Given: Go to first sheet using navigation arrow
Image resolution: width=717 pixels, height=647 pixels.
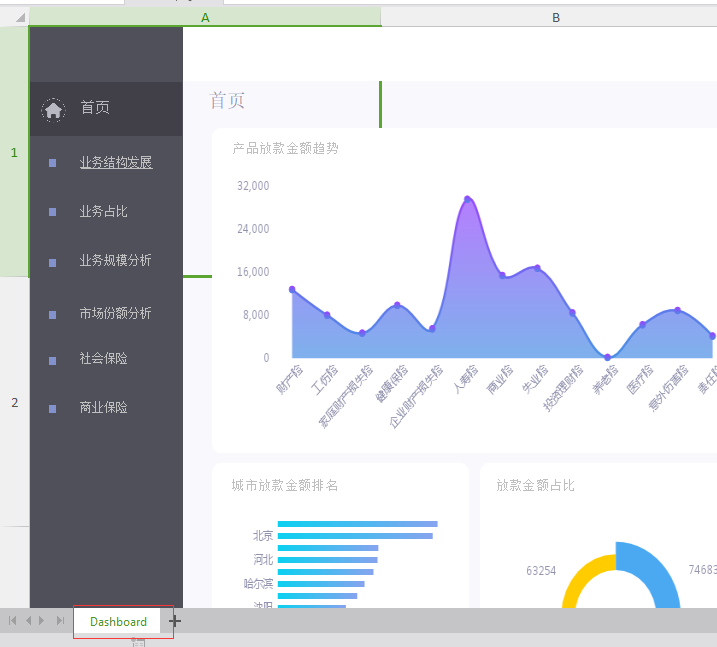Looking at the screenshot, I should click(x=13, y=621).
